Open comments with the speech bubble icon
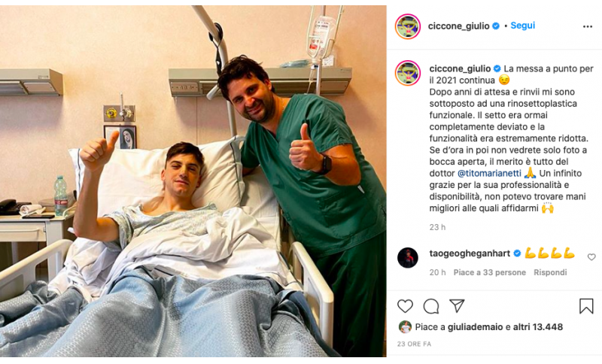The image size is (602, 364). pyautogui.click(x=430, y=306)
